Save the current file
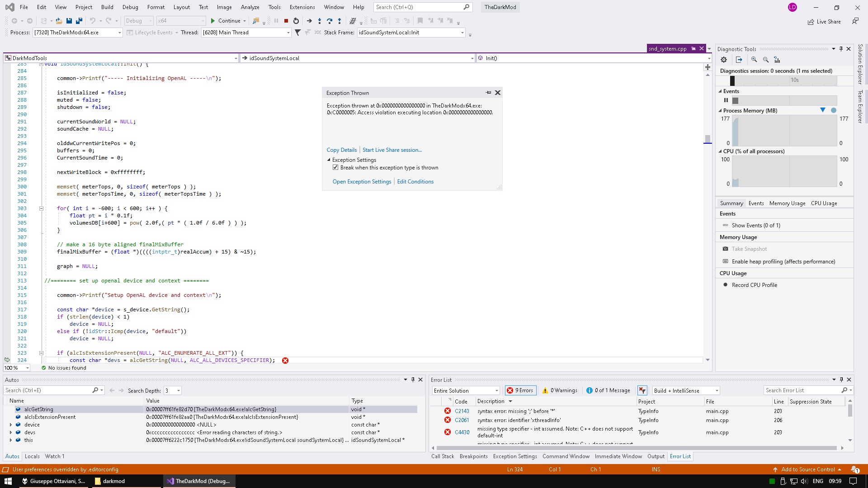This screenshot has height=488, width=868. pyautogui.click(x=69, y=21)
